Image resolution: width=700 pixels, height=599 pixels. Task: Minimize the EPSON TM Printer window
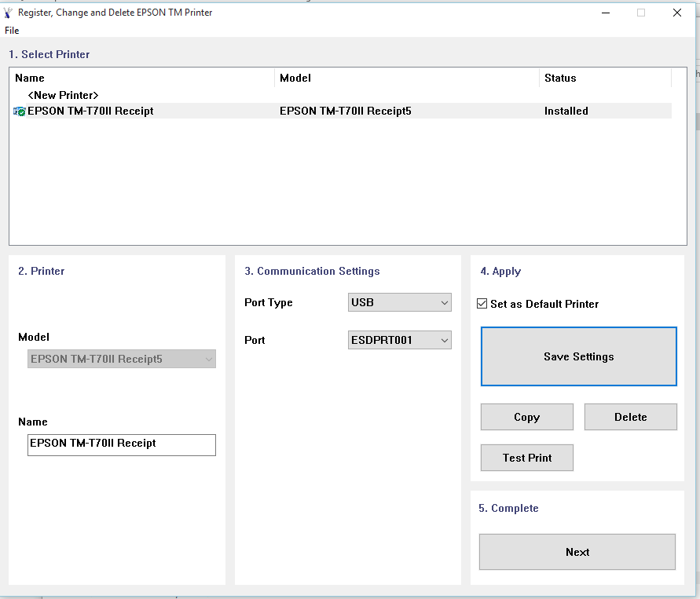[606, 13]
